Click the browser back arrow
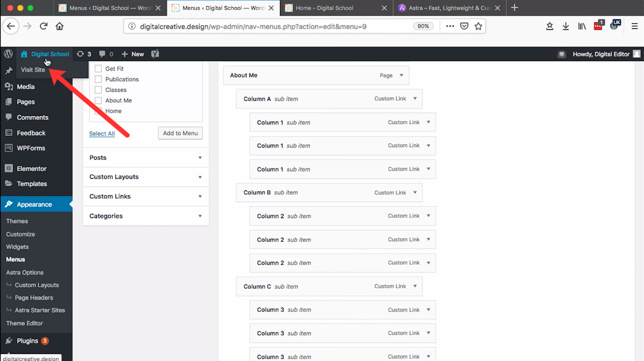644x361 pixels. 11,26
